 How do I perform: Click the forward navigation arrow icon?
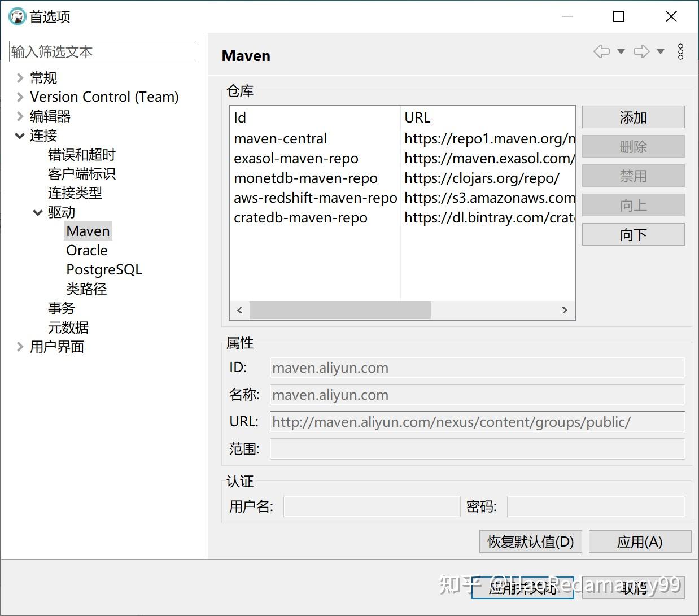pos(641,51)
